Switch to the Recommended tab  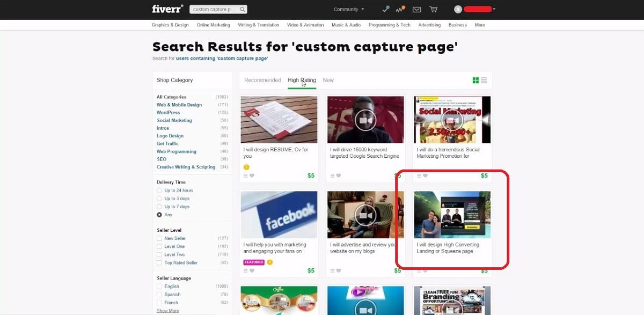point(262,80)
